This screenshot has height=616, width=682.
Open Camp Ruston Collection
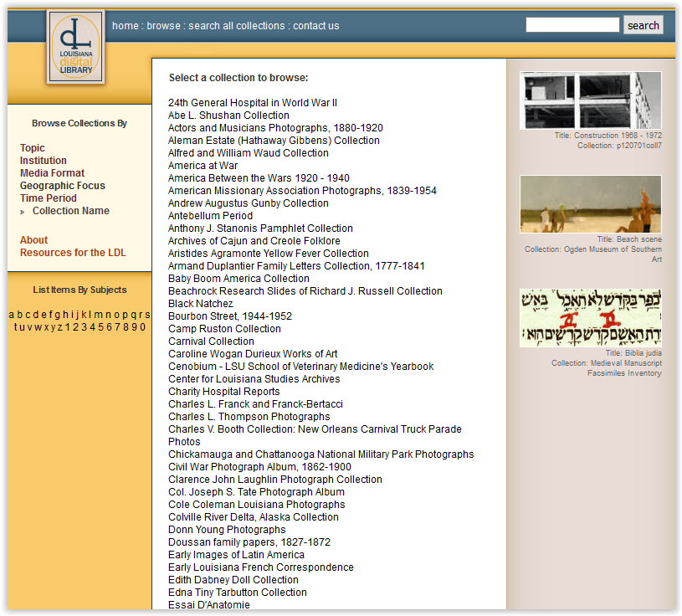click(224, 329)
